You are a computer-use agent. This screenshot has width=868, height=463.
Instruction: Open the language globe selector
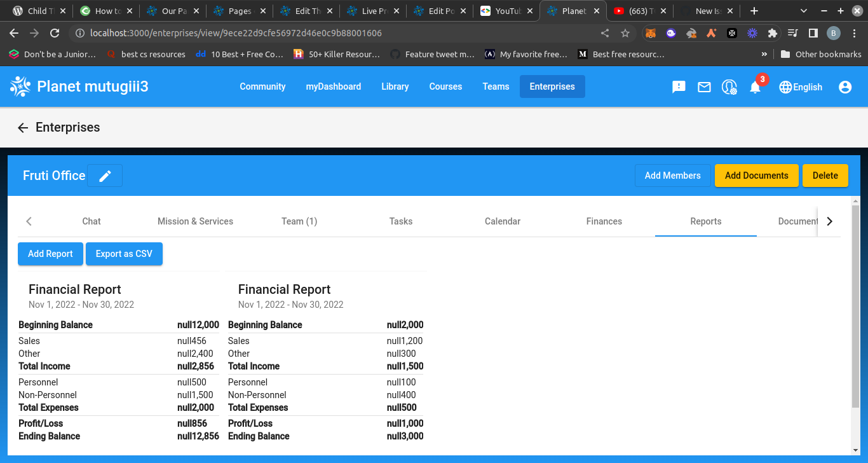point(785,86)
